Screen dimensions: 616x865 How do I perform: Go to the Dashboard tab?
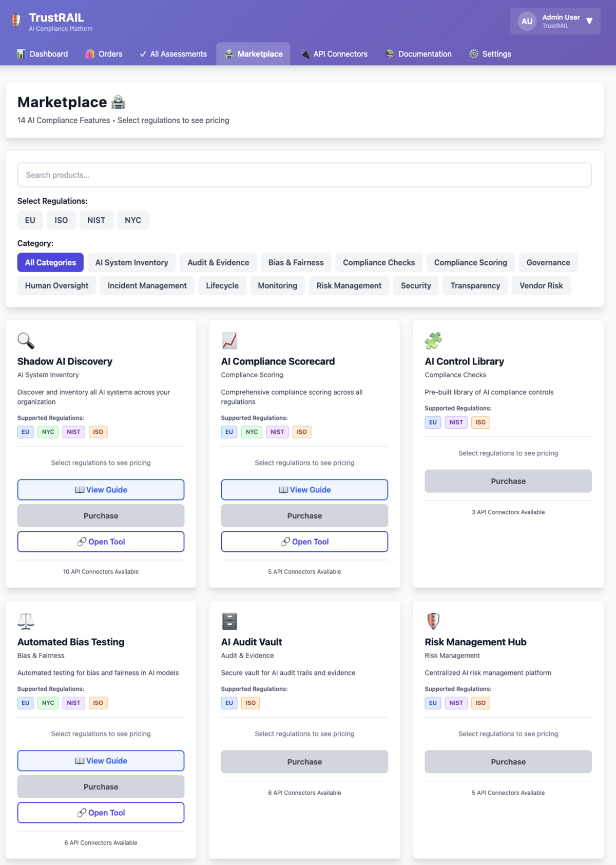point(43,54)
